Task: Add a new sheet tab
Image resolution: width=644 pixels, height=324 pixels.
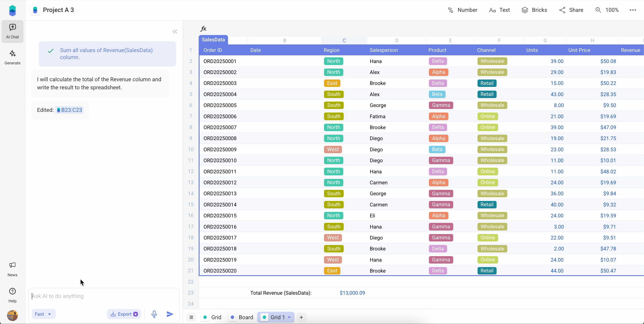Action: click(x=301, y=317)
